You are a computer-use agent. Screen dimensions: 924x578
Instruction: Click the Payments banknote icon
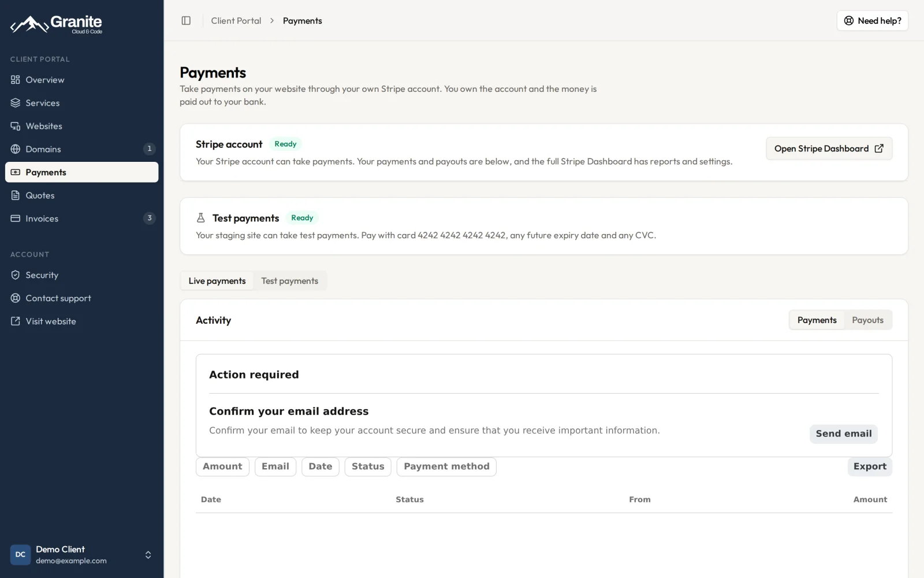pyautogui.click(x=16, y=172)
